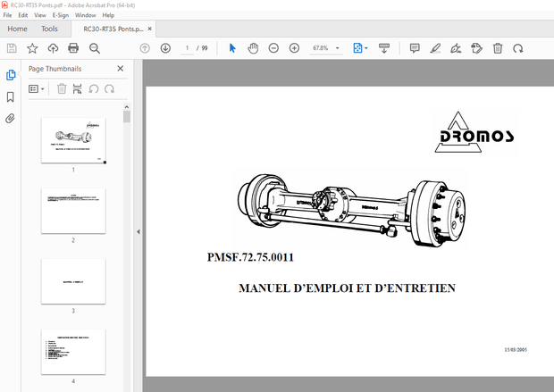The width and height of the screenshot is (554, 392).
Task: Expand fit page options arrow
Action: coord(366,48)
